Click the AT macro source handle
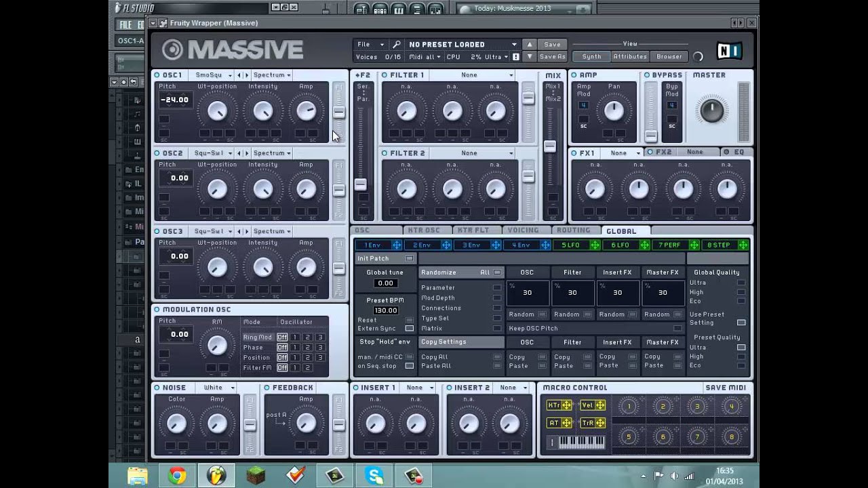This screenshot has width=868, height=488. [566, 423]
